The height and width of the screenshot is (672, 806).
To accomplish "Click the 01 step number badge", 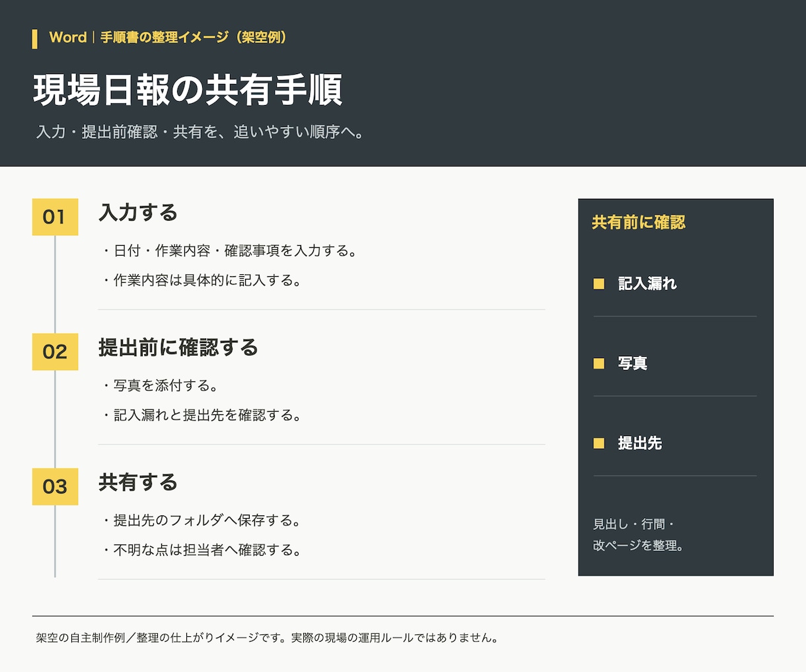I will click(55, 217).
